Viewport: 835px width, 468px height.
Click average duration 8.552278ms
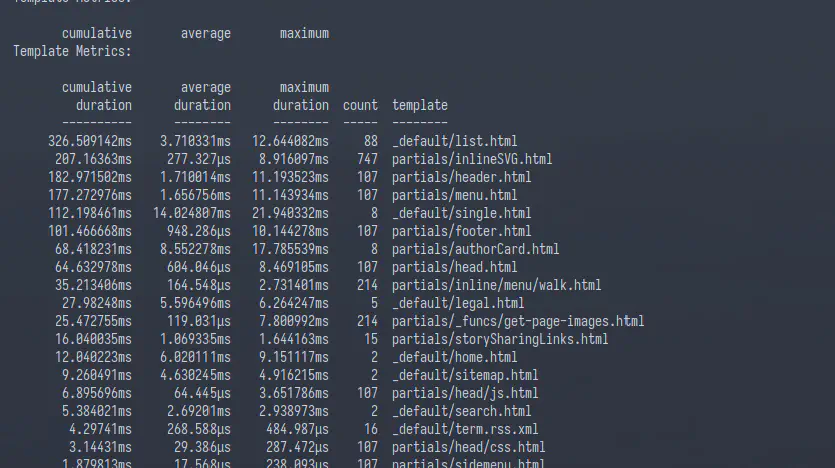[x=195, y=249]
